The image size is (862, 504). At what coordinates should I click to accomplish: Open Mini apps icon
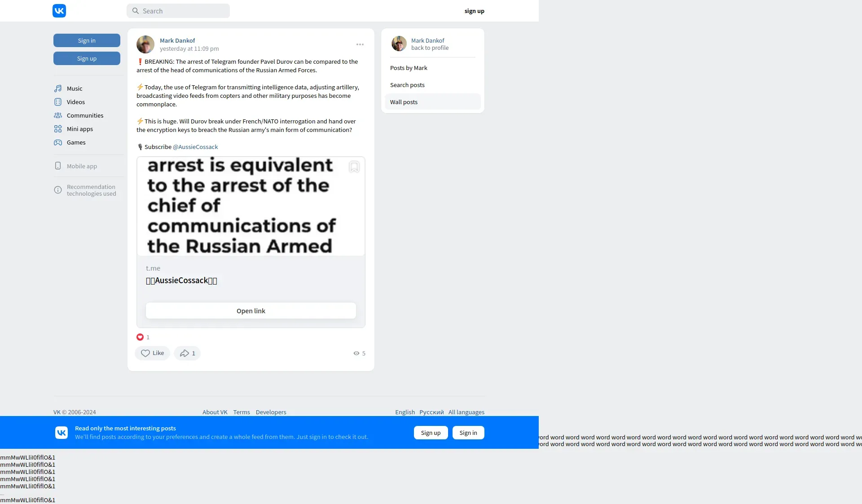point(58,129)
